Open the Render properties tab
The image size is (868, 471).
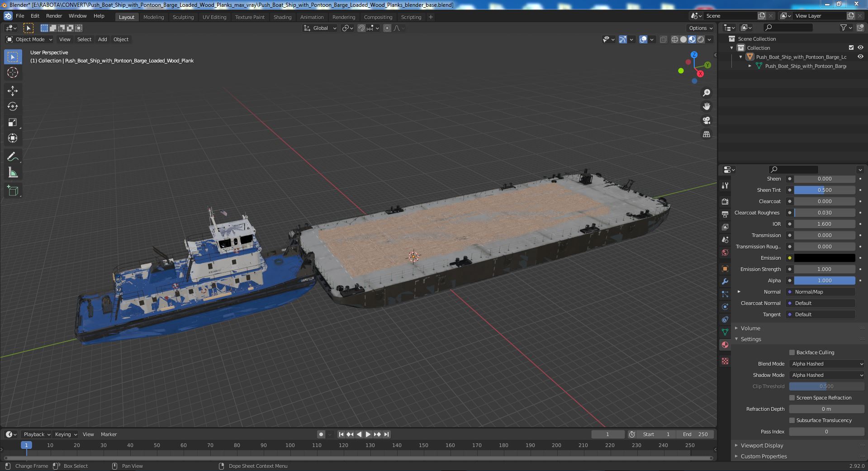(725, 201)
